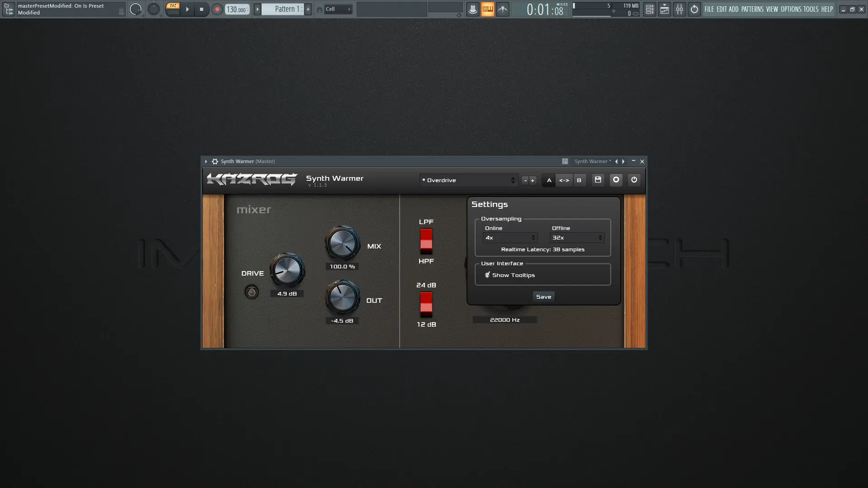Click the MIX knob
The height and width of the screenshot is (488, 868).
[x=342, y=243]
